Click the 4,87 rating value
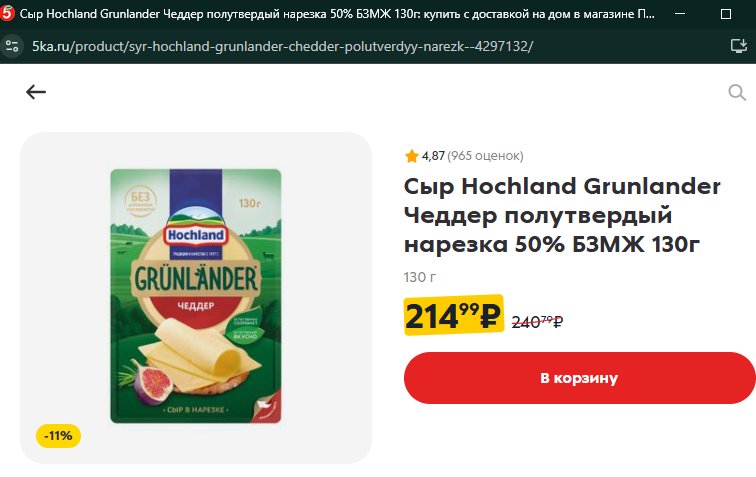Image resolution: width=756 pixels, height=477 pixels. [433, 156]
